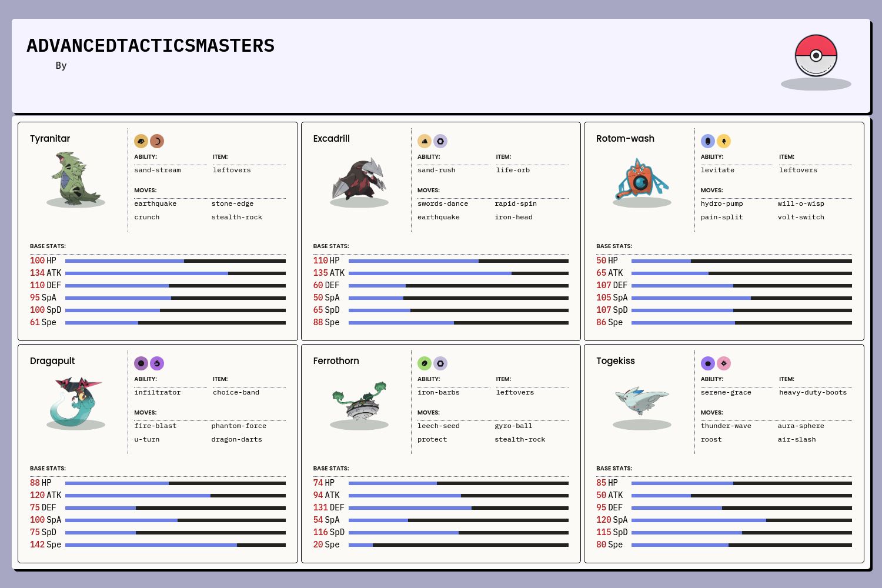Click Ferrothorn's leech-seed move
Screen dimensions: 882x588
[x=439, y=426]
